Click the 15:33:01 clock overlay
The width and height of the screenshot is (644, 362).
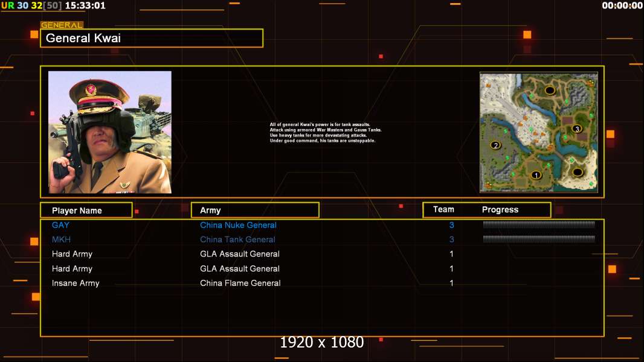coord(85,5)
